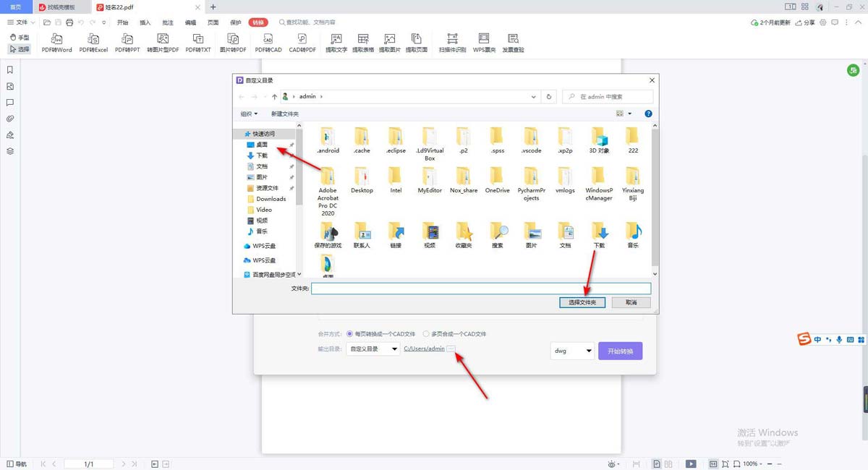Open the view options dropdown arrow in dialog
Screen dimensions: 868x470
point(629,114)
